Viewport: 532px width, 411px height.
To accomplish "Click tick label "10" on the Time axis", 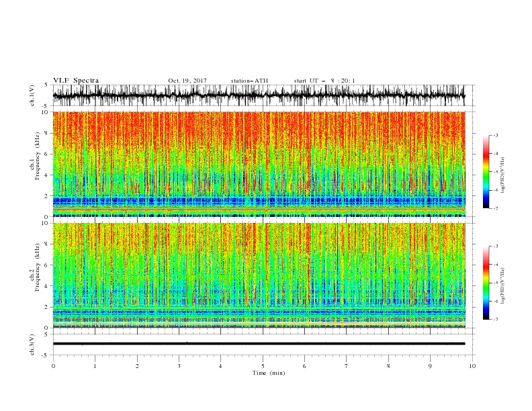I will (472, 366).
